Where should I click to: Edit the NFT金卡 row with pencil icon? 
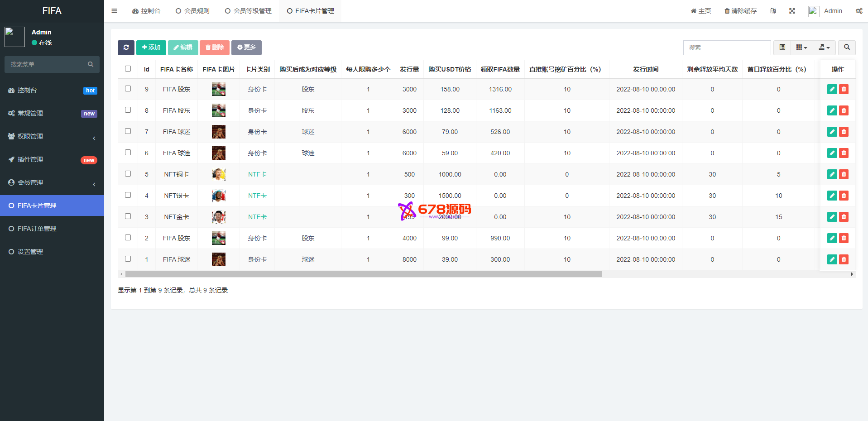832,217
